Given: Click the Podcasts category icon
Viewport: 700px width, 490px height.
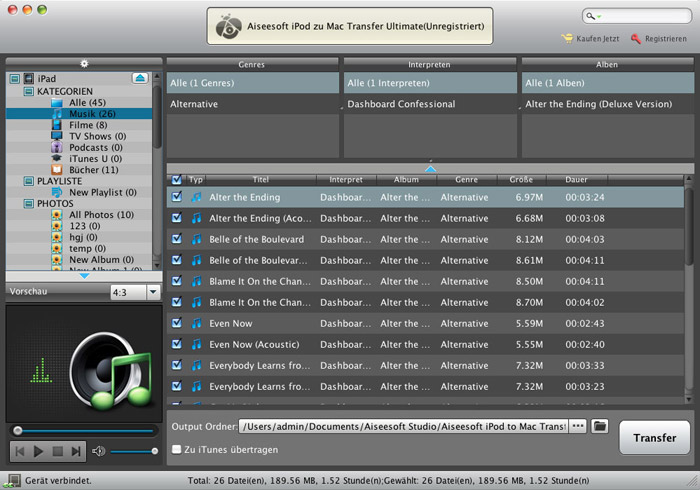Looking at the screenshot, I should pyautogui.click(x=57, y=147).
